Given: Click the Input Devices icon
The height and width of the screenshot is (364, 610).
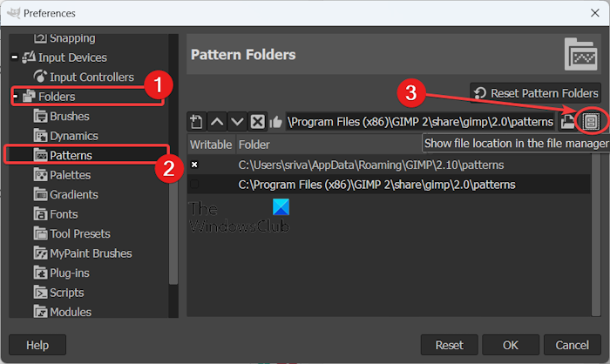Looking at the screenshot, I should click(29, 57).
